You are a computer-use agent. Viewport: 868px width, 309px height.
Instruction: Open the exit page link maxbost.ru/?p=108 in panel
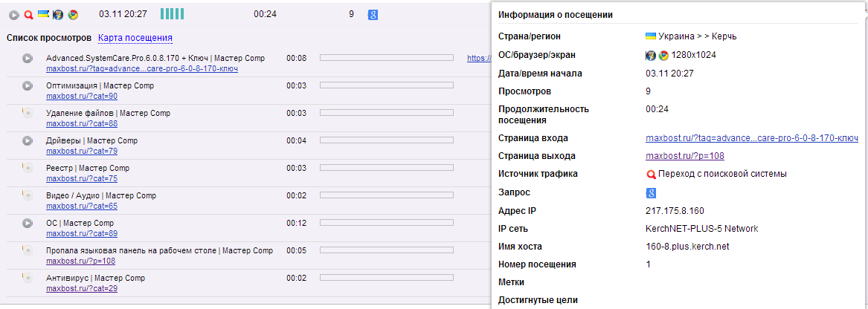pyautogui.click(x=684, y=156)
